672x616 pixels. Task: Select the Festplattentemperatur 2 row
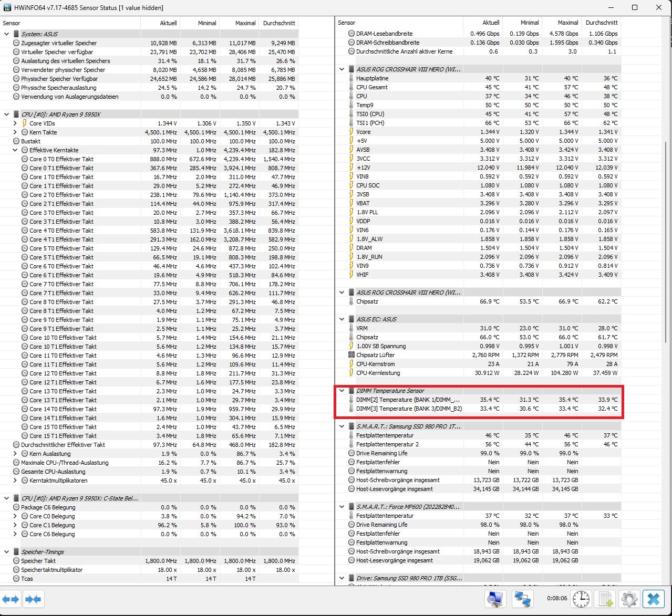[x=478, y=444]
